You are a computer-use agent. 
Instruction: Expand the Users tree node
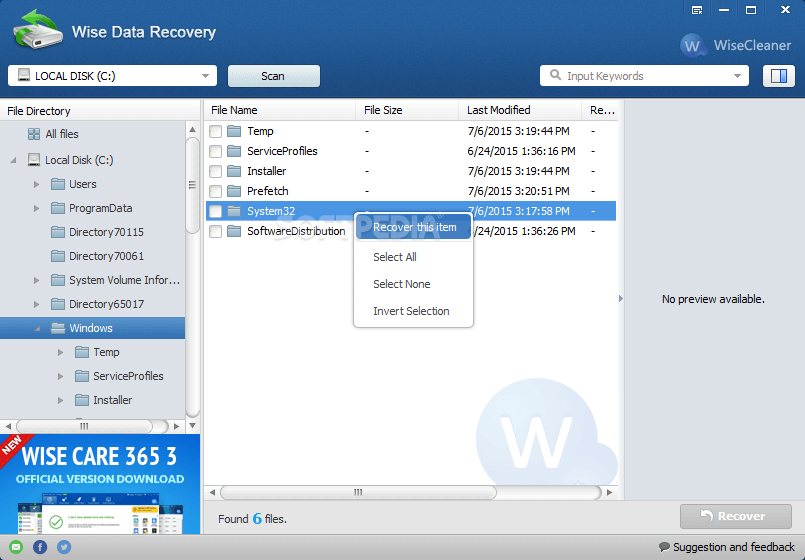(36, 184)
